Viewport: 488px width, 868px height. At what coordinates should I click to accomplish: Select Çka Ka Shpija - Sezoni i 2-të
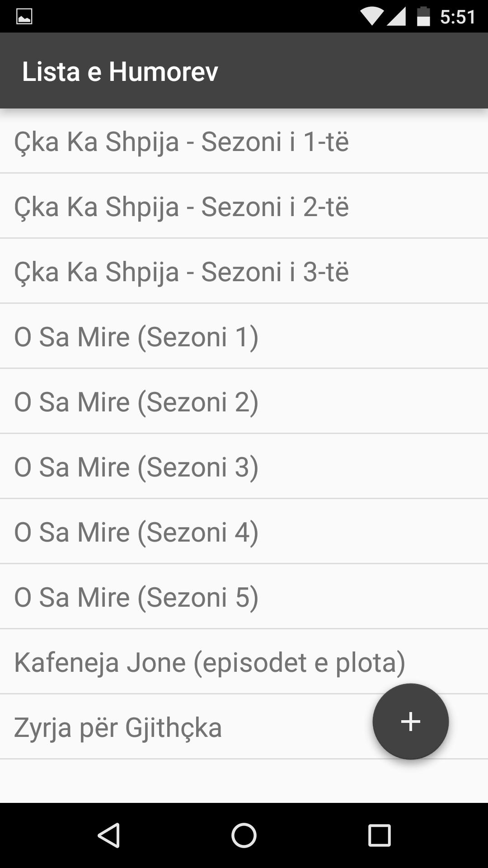pos(181,207)
